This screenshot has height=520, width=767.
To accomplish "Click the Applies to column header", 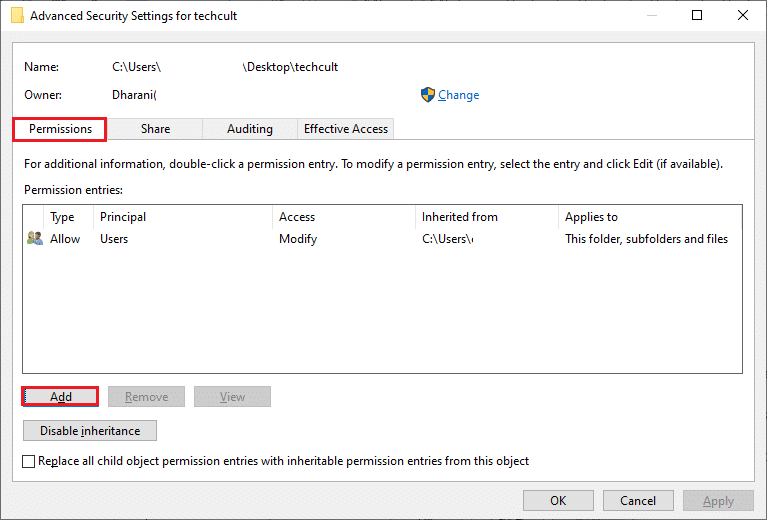I will (650, 217).
